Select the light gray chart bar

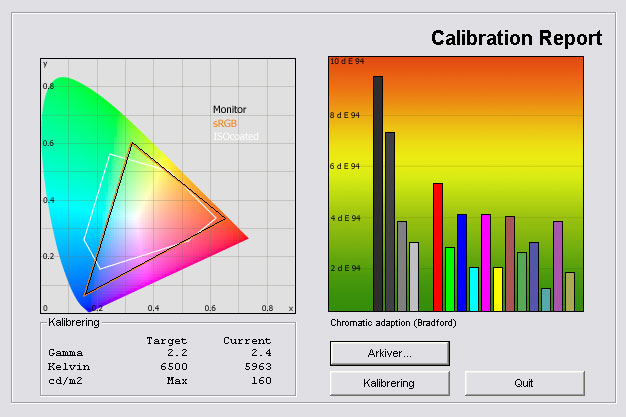pyautogui.click(x=414, y=277)
